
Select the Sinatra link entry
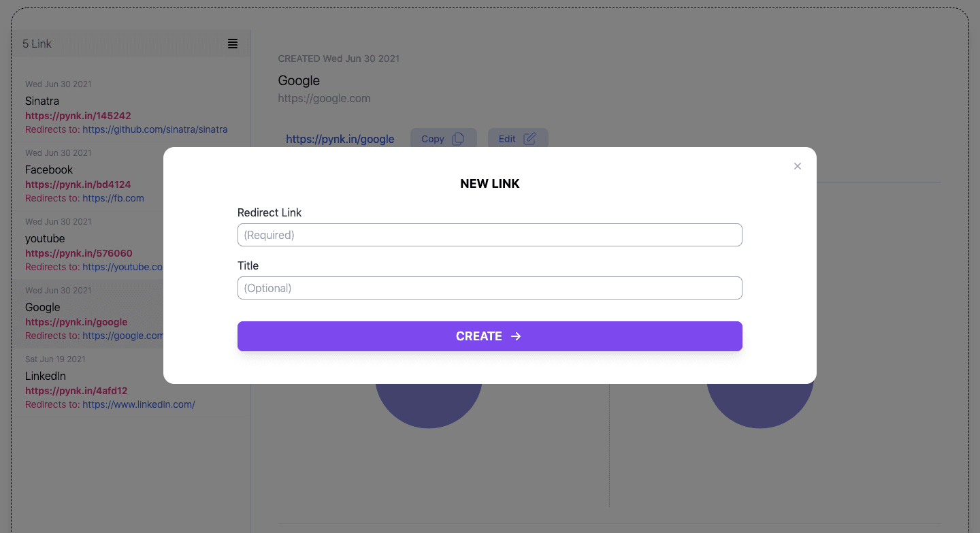(x=42, y=101)
